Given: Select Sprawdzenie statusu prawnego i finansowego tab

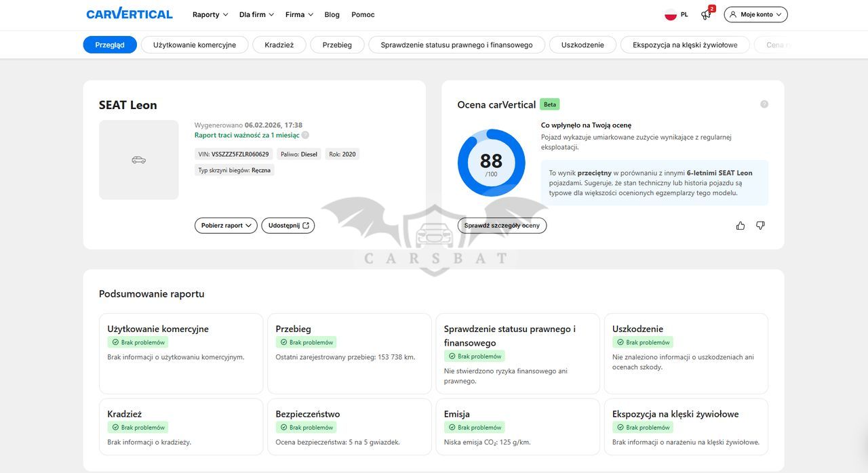Looking at the screenshot, I should click(456, 45).
